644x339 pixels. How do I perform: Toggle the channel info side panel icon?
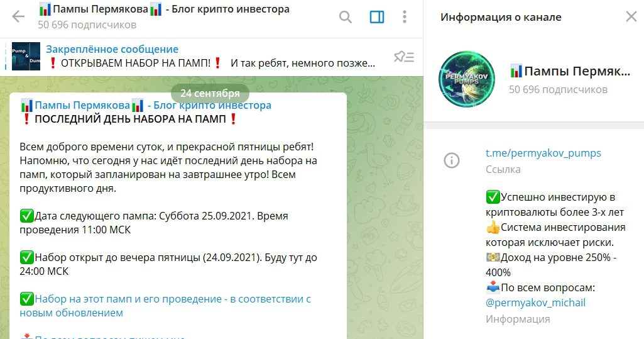click(376, 17)
